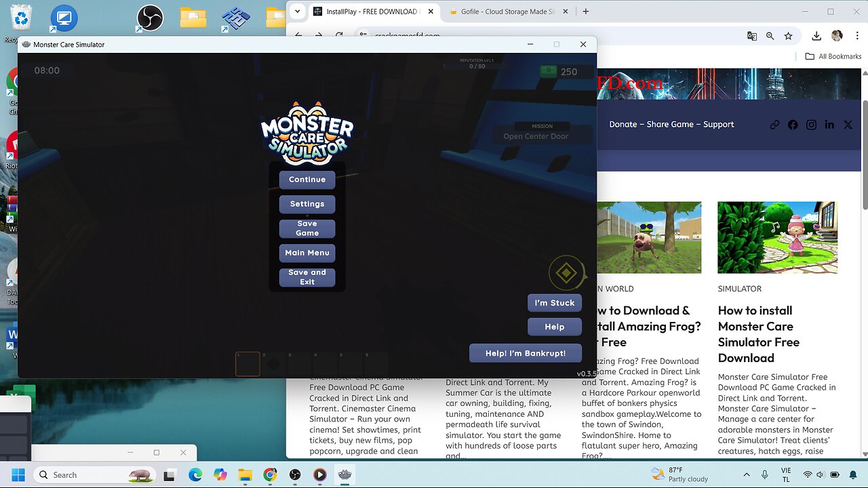The height and width of the screenshot is (488, 868).
Task: Click the I'm Stuck button
Action: click(x=555, y=303)
